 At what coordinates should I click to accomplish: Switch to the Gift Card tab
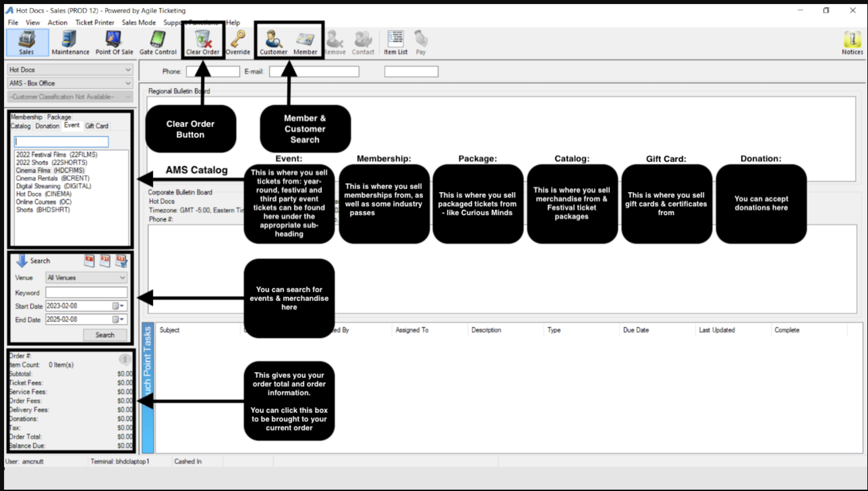[x=96, y=126]
